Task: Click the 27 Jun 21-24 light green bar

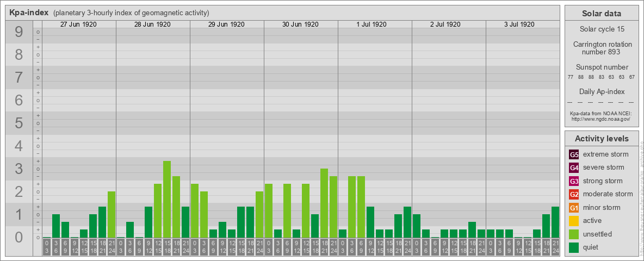Action: [x=112, y=215]
